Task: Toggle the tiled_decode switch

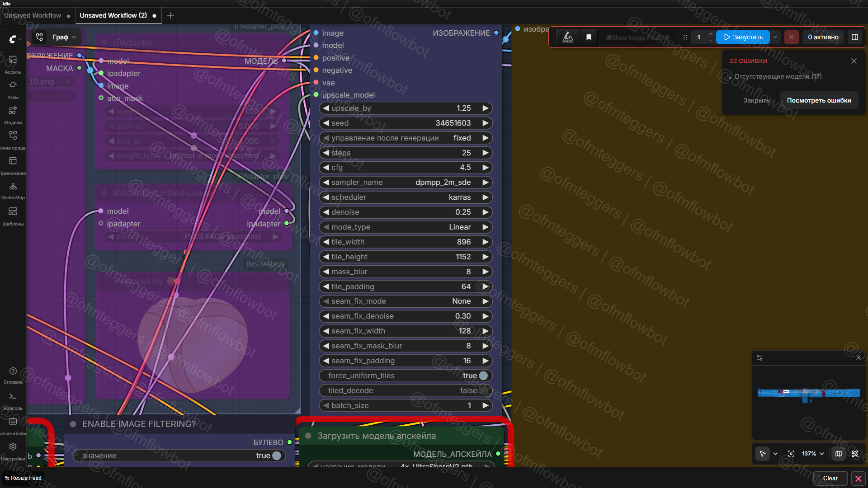Action: 483,390
